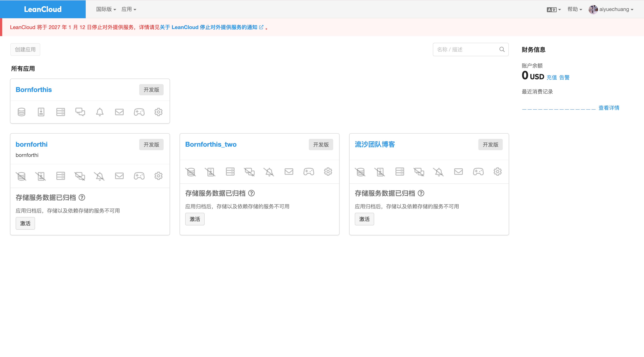The image size is (644, 357).
Task: Activate the archived bornforthi app
Action: tap(25, 223)
